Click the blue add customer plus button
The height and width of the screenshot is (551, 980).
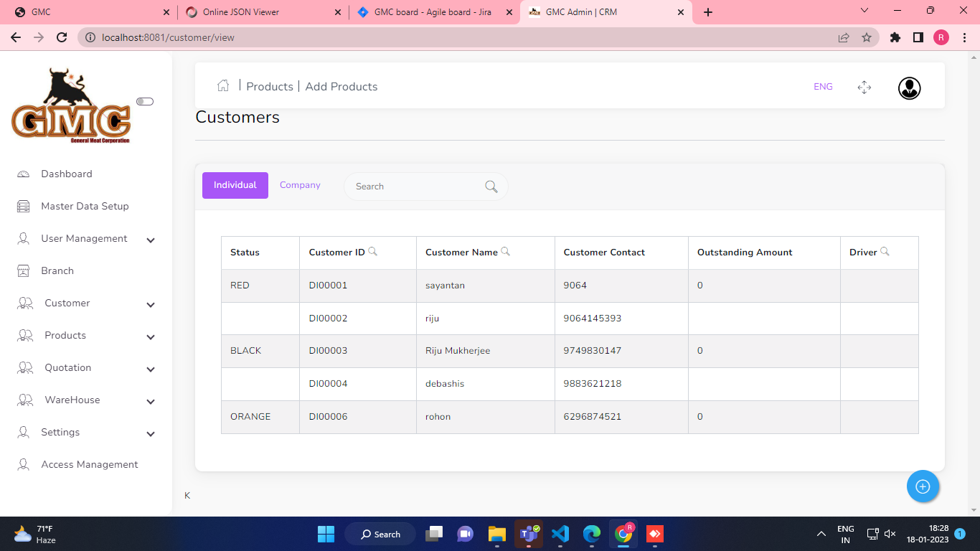pyautogui.click(x=923, y=486)
